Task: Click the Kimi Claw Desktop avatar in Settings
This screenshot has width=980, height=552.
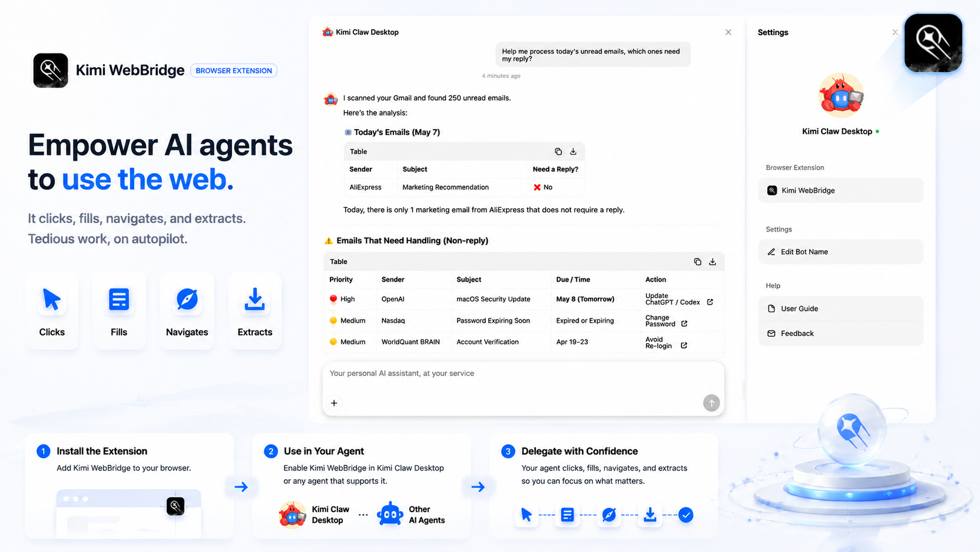Action: tap(841, 95)
